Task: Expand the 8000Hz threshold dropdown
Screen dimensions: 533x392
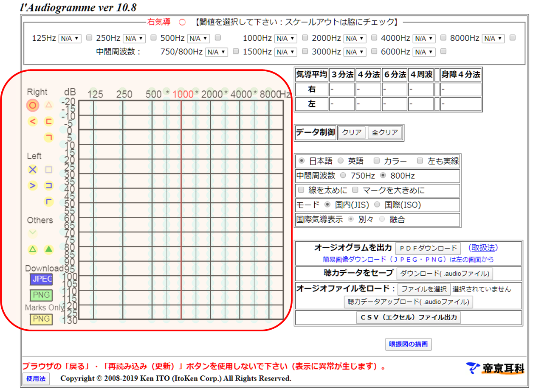Action: [493, 39]
